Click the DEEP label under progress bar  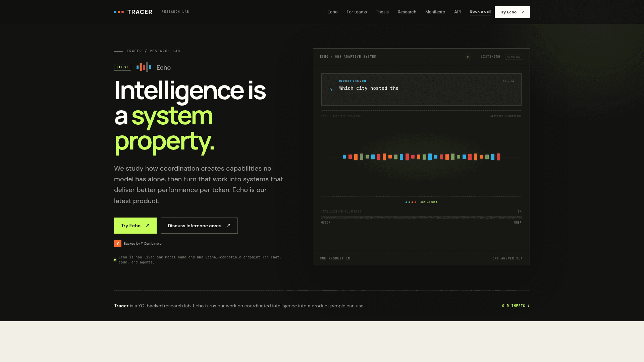coord(518,223)
